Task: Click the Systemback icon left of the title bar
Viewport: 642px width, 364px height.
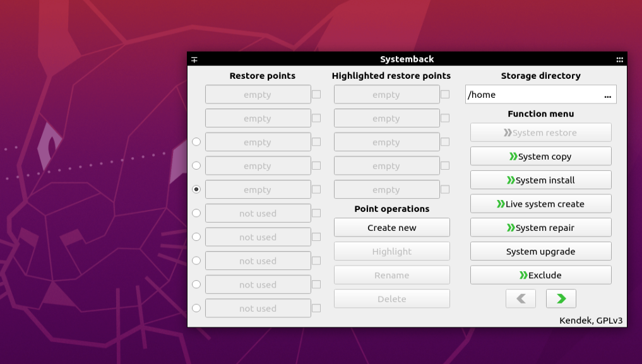Action: click(x=194, y=59)
